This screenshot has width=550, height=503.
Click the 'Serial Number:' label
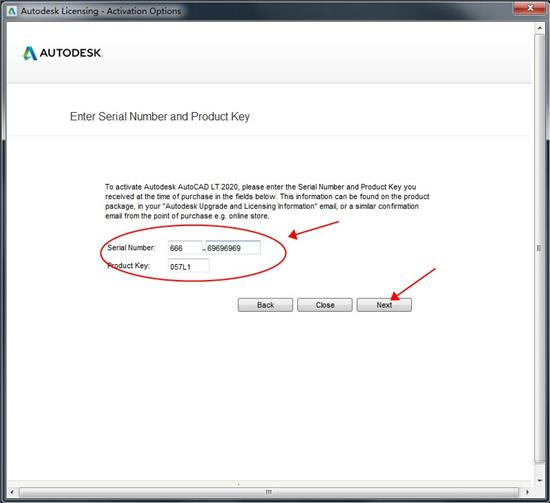[131, 248]
